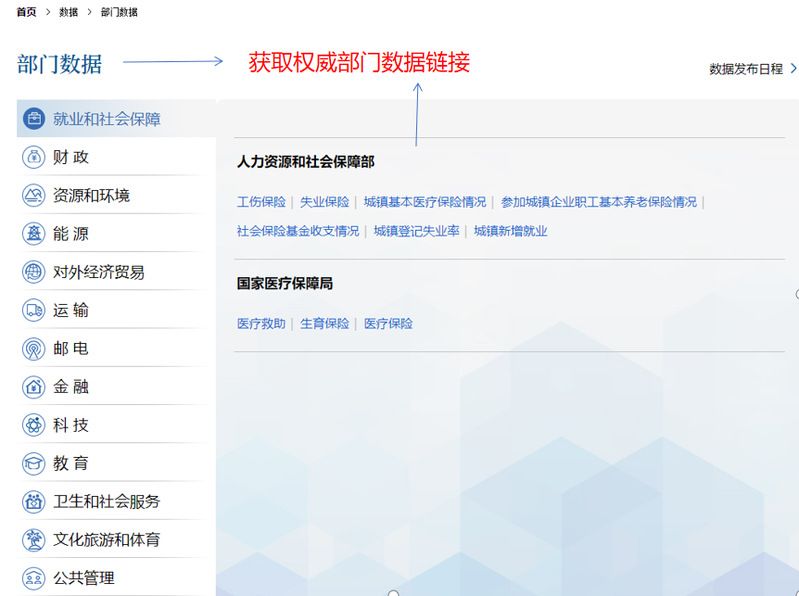Expand 数据发布日程 with the arrow

tap(793, 69)
